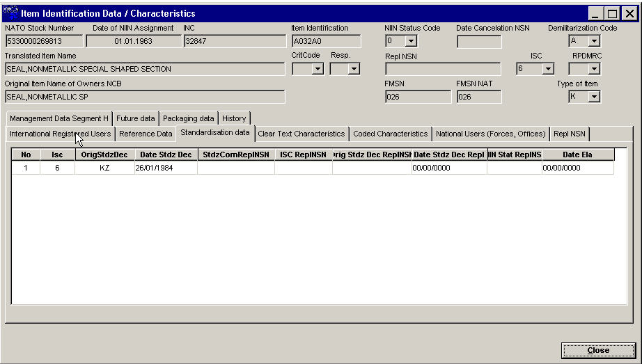
Task: Click the NATO Stock Number field
Action: pos(44,41)
